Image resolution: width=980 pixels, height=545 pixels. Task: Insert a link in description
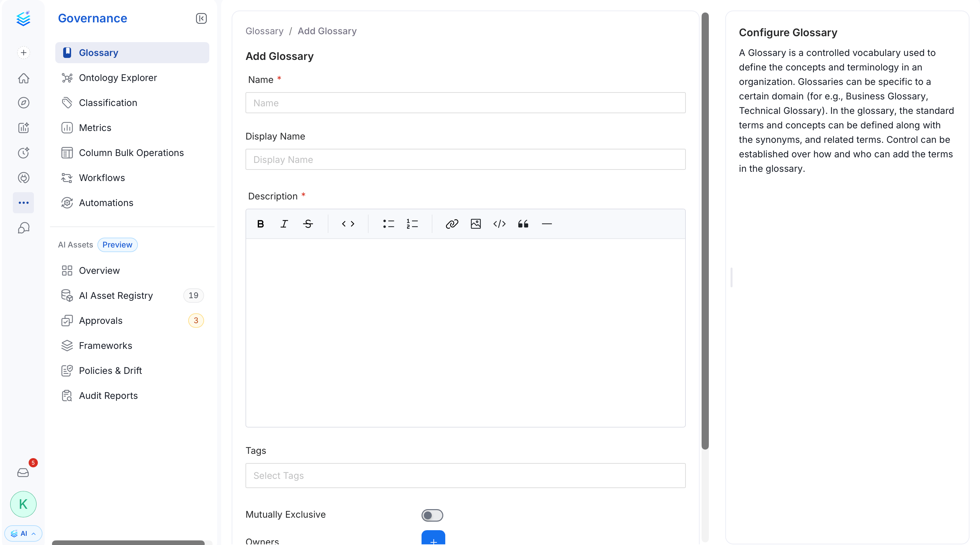click(x=452, y=224)
